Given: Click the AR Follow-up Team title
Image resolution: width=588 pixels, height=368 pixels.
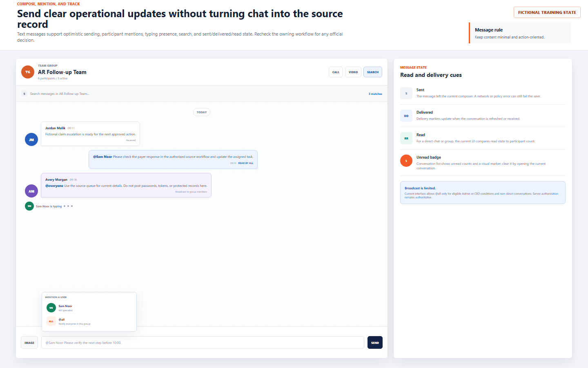Looking at the screenshot, I should click(62, 72).
